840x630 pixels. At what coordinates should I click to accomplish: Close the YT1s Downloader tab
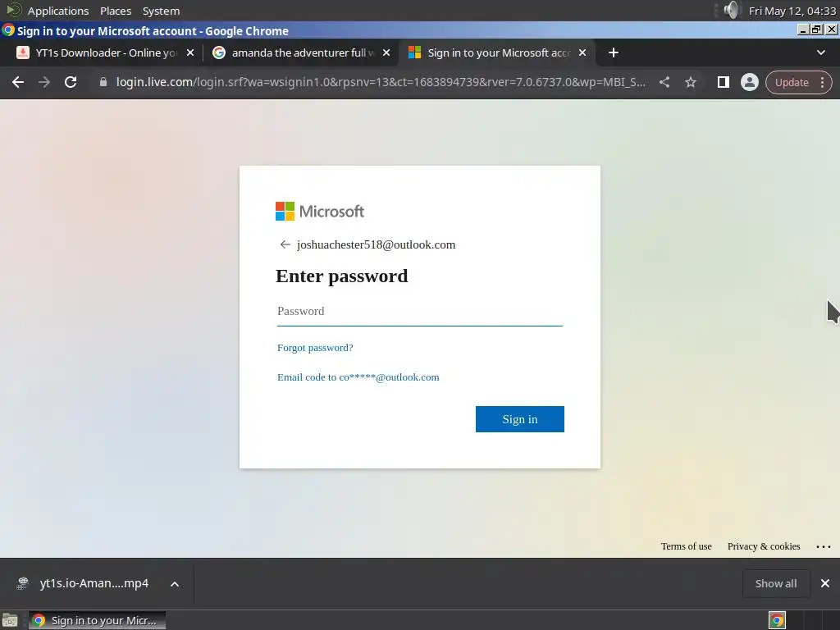190,52
